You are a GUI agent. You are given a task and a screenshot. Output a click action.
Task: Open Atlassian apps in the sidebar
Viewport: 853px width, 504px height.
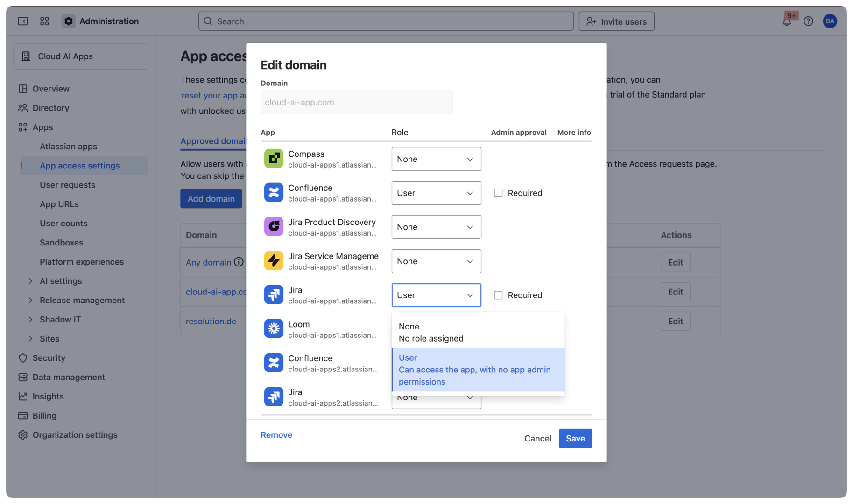point(68,146)
